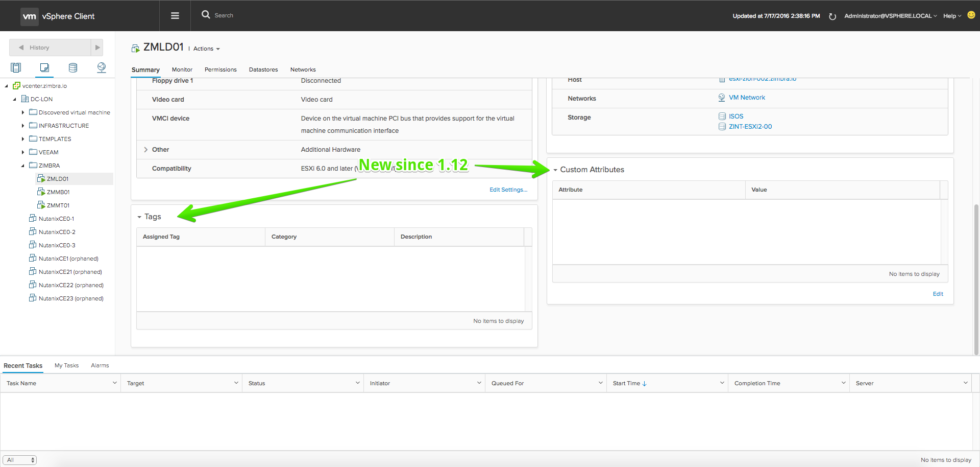The image size is (980, 467).
Task: Open the Administrator user dropdown
Action: [891, 16]
